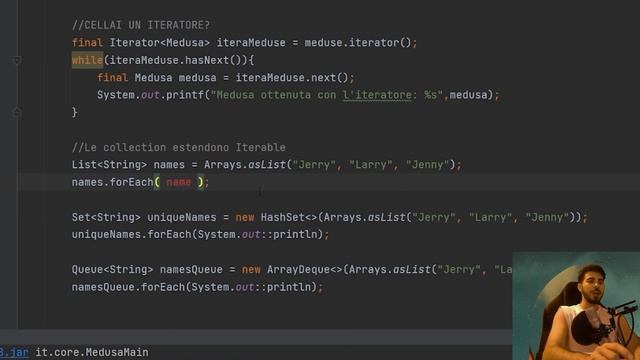
Task: Click the iteraMeduse.next() call
Action: click(x=292, y=78)
